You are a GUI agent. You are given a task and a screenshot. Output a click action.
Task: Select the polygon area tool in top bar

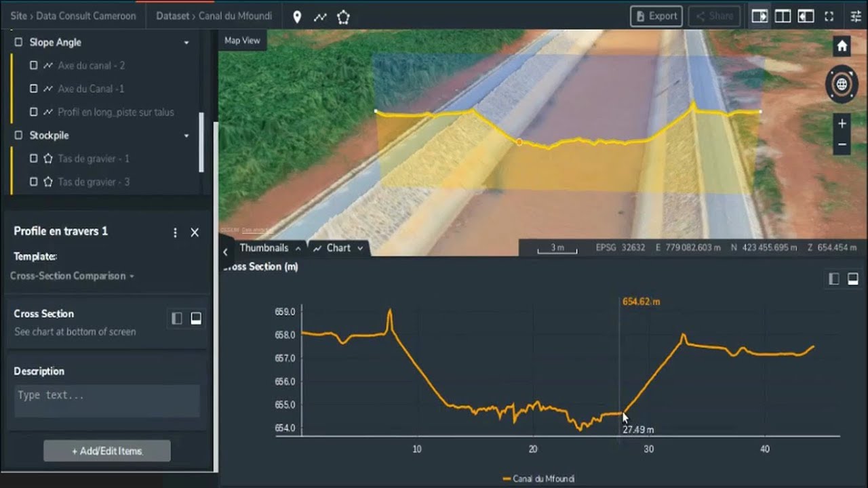(x=343, y=17)
